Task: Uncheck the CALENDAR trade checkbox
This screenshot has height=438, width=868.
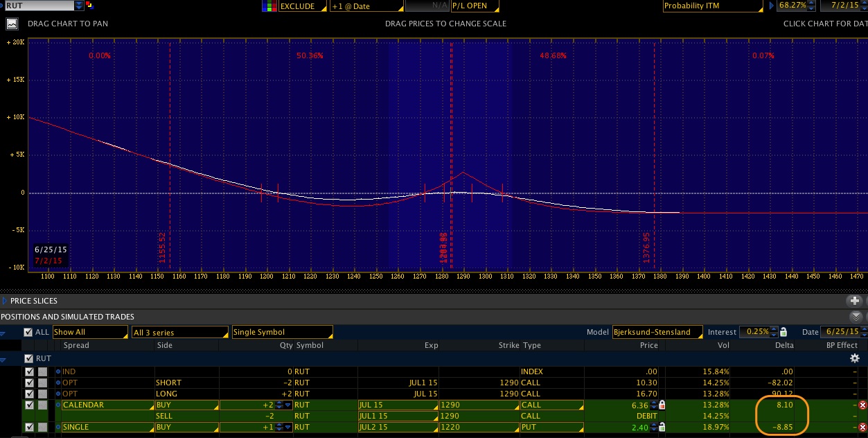Action: (28, 405)
